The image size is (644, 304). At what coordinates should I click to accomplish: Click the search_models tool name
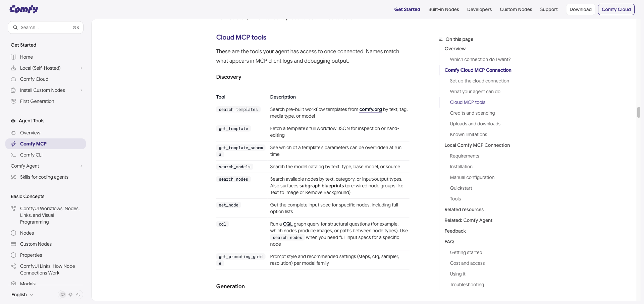[x=234, y=167]
